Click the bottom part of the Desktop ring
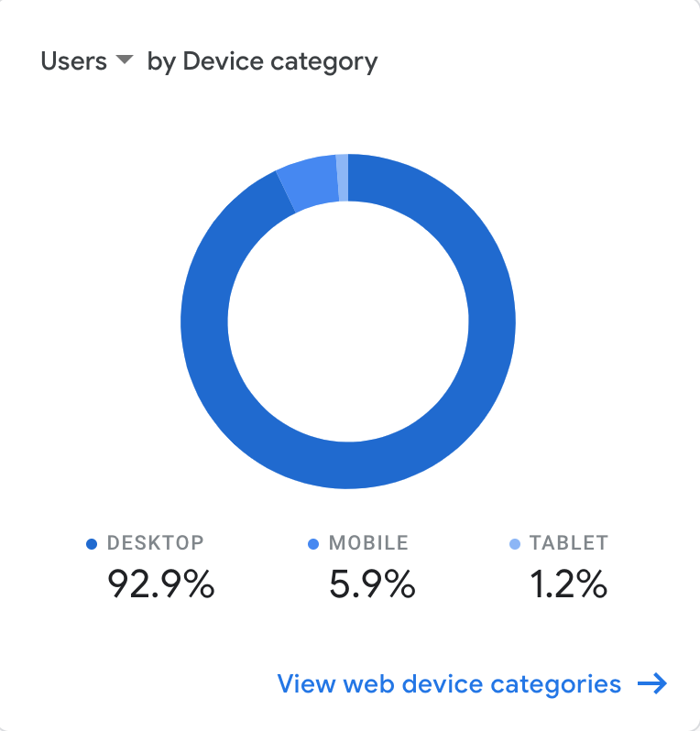The height and width of the screenshot is (731, 700). pos(348,465)
